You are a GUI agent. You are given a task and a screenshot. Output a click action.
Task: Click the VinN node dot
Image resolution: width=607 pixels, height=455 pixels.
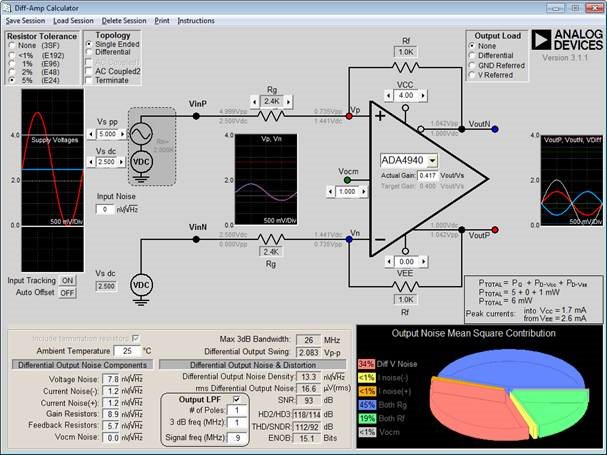[196, 239]
